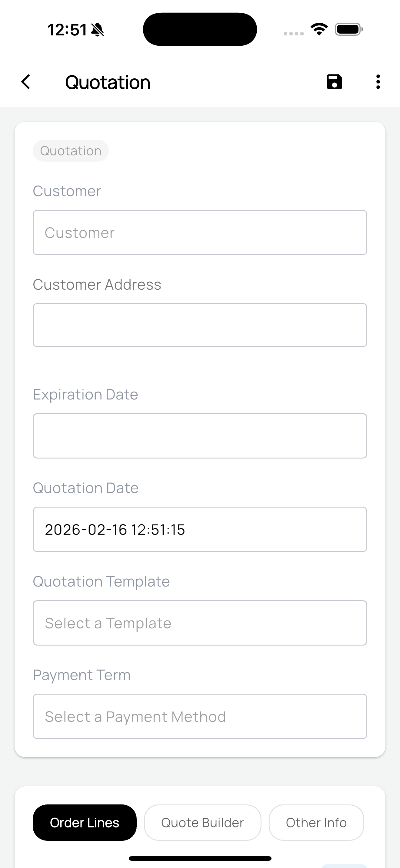Tap the home indicator bar at bottom
Viewport: 400px width, 868px height.
200,858
